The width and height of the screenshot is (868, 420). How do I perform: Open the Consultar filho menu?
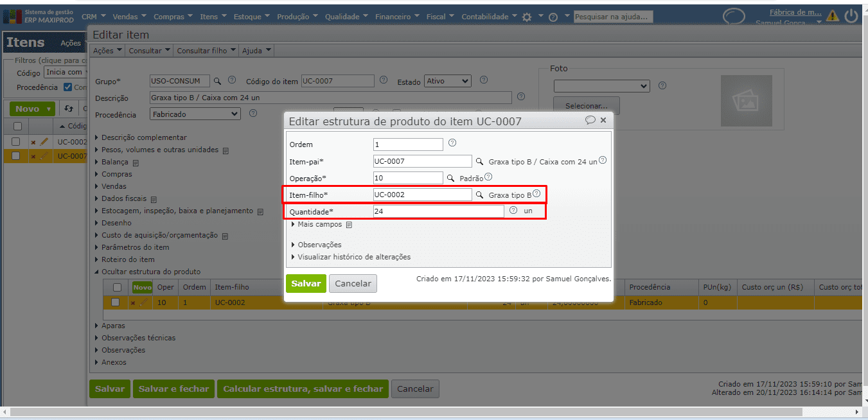point(206,50)
